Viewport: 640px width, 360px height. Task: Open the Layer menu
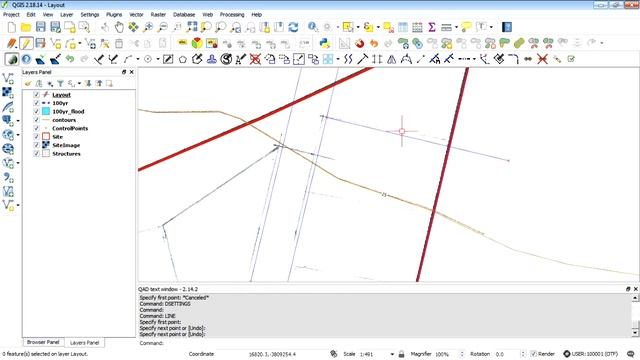67,15
